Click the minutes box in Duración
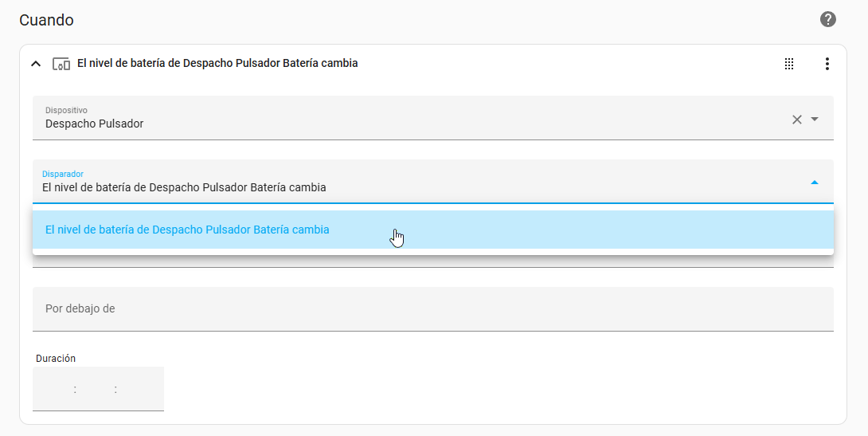 (96, 389)
